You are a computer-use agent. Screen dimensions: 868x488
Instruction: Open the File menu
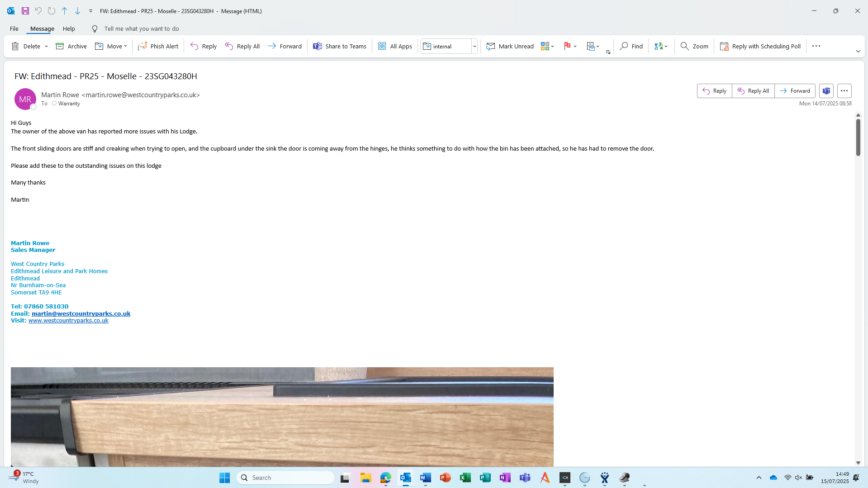14,28
